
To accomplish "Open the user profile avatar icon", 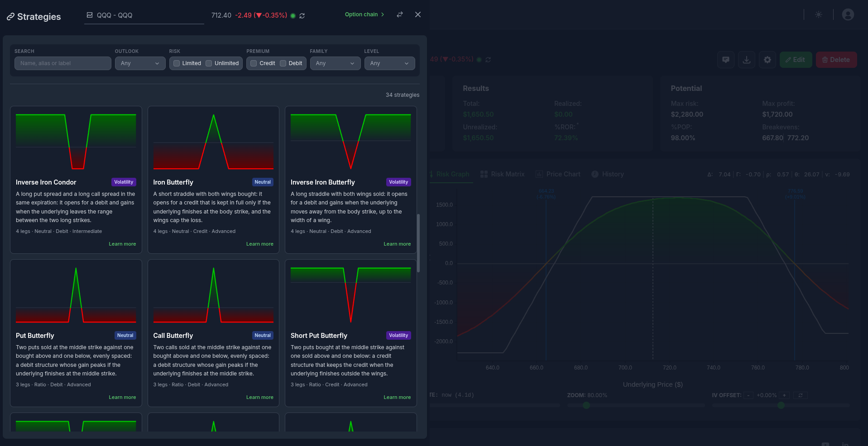I will (x=848, y=14).
